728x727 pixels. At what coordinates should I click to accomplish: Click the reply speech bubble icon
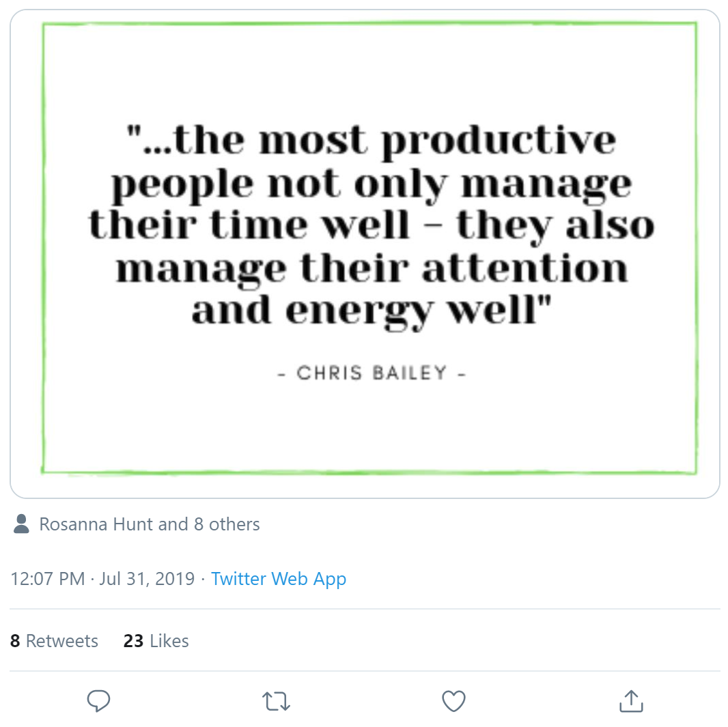[x=98, y=700]
